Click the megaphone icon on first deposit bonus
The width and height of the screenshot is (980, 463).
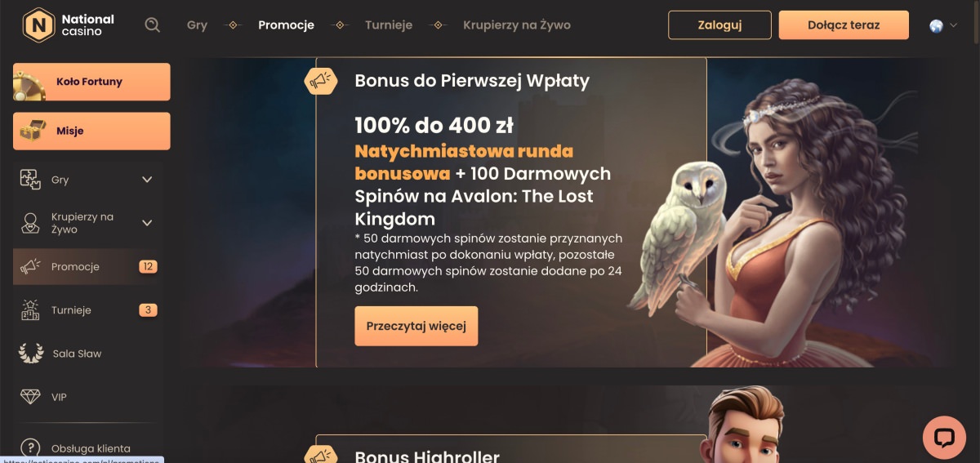click(321, 80)
